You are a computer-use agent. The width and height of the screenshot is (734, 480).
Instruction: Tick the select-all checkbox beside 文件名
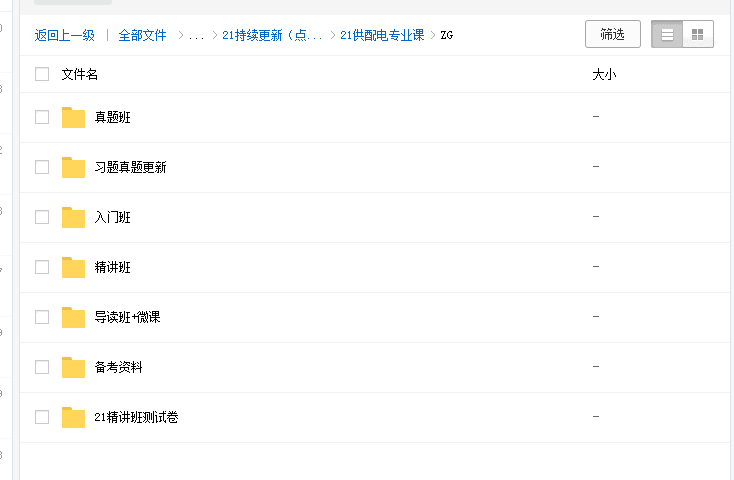coord(42,74)
